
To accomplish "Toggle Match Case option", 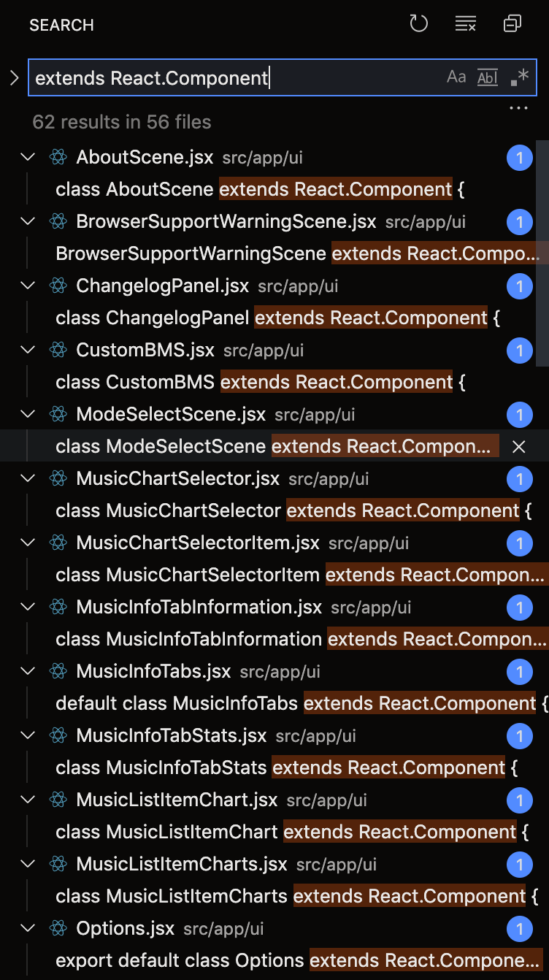I will click(456, 77).
